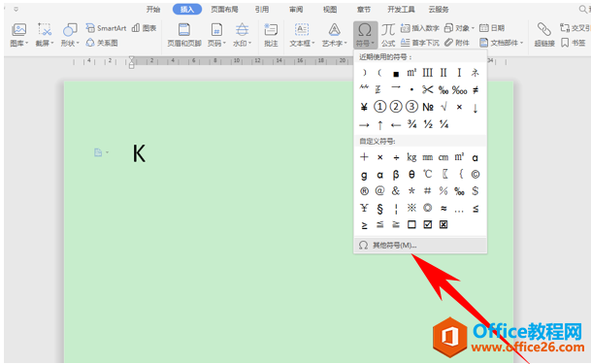Viewport: 591px width, 364px height.
Task: Insert a 图表 chart
Action: point(144,28)
